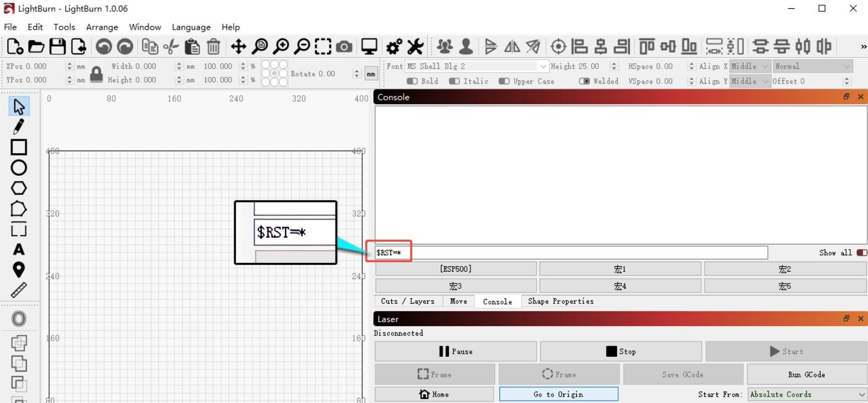Click the Go to Origin button

[559, 394]
